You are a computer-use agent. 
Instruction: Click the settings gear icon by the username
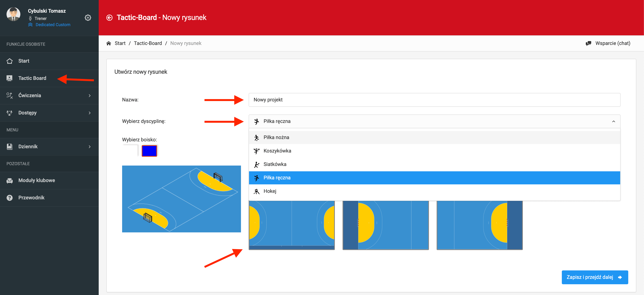click(88, 18)
